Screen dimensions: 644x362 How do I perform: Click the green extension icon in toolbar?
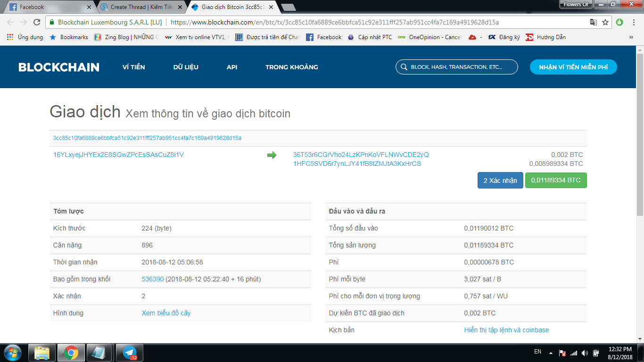point(619,22)
